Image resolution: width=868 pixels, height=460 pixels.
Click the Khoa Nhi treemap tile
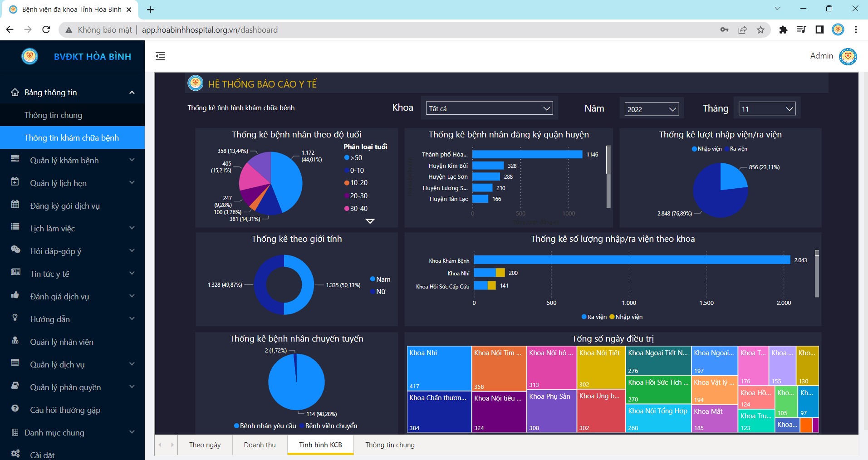click(x=439, y=368)
